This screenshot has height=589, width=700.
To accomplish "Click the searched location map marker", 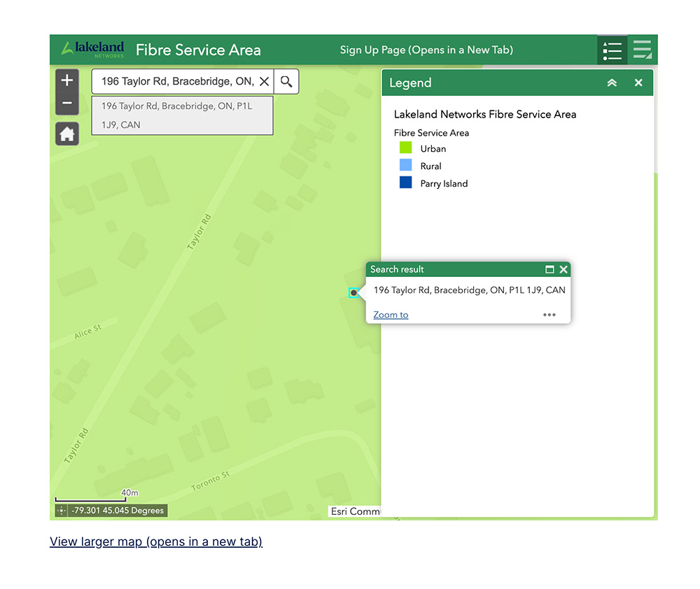I will tap(353, 292).
